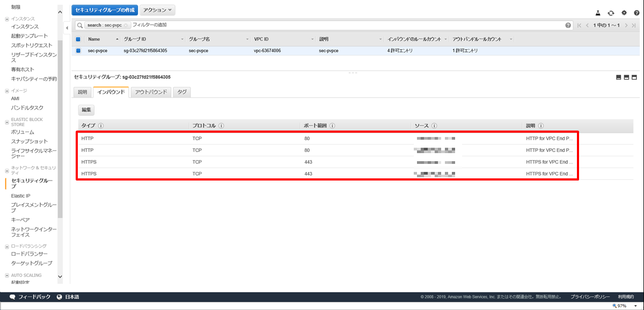Open the settings gear icon
Image resolution: width=644 pixels, height=310 pixels.
tap(624, 12)
